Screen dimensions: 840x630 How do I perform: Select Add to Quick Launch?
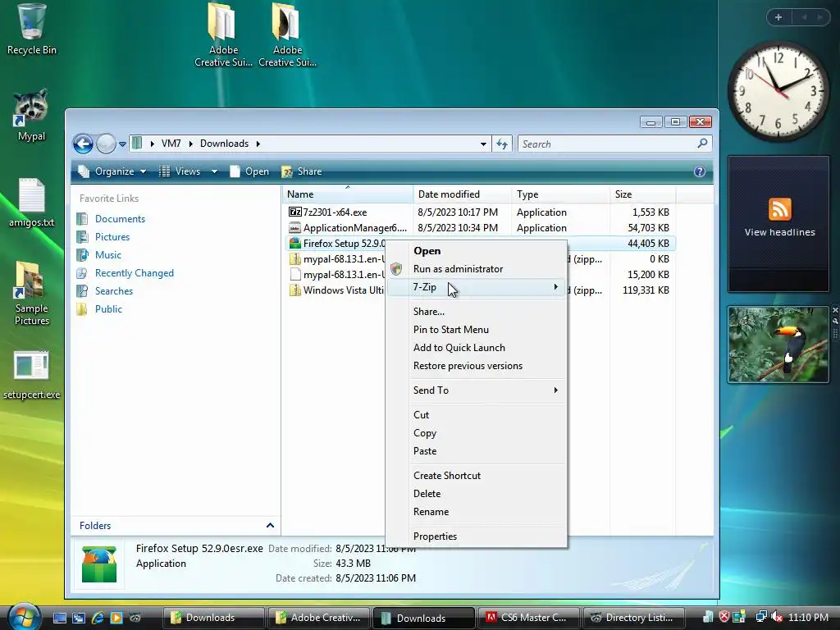tap(477, 348)
